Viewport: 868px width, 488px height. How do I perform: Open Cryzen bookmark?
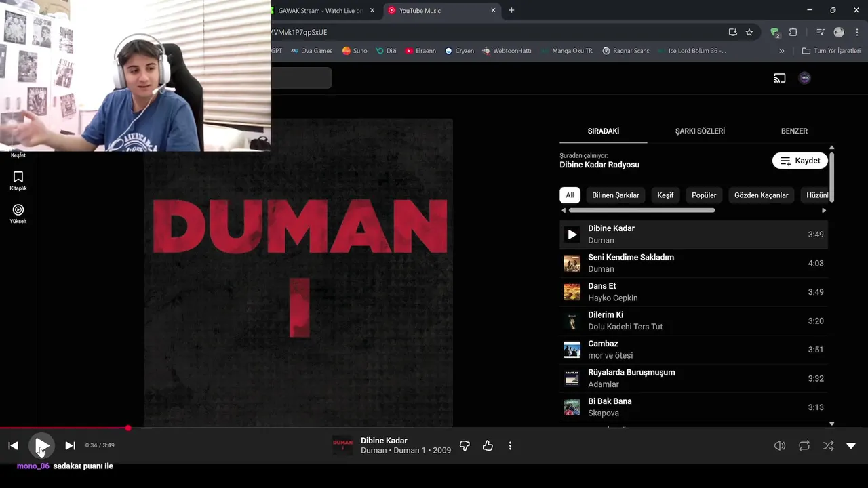point(460,51)
